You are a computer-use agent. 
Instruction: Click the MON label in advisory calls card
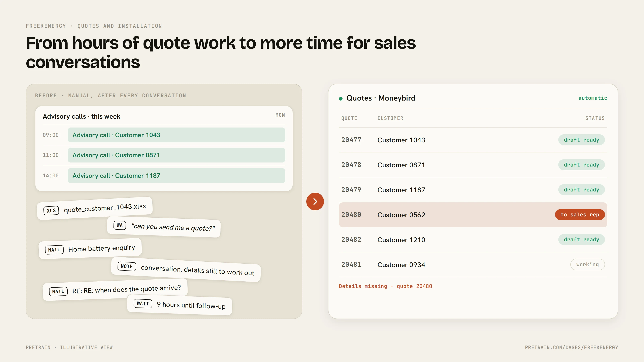click(280, 115)
